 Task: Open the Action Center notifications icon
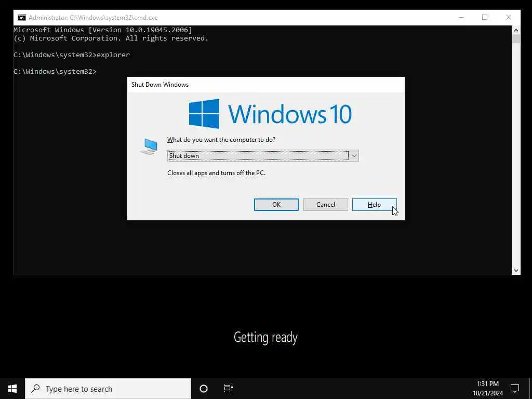(515, 389)
